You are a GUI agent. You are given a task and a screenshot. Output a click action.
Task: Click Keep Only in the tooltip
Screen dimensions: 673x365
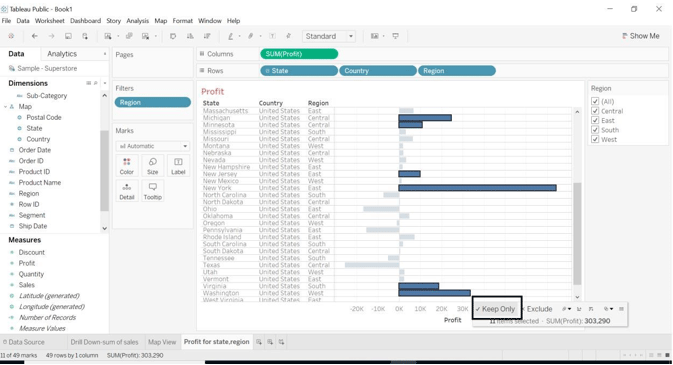tap(497, 309)
